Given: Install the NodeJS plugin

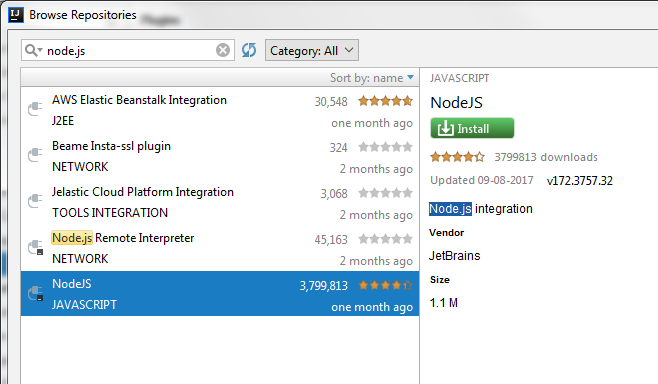Looking at the screenshot, I should [472, 128].
